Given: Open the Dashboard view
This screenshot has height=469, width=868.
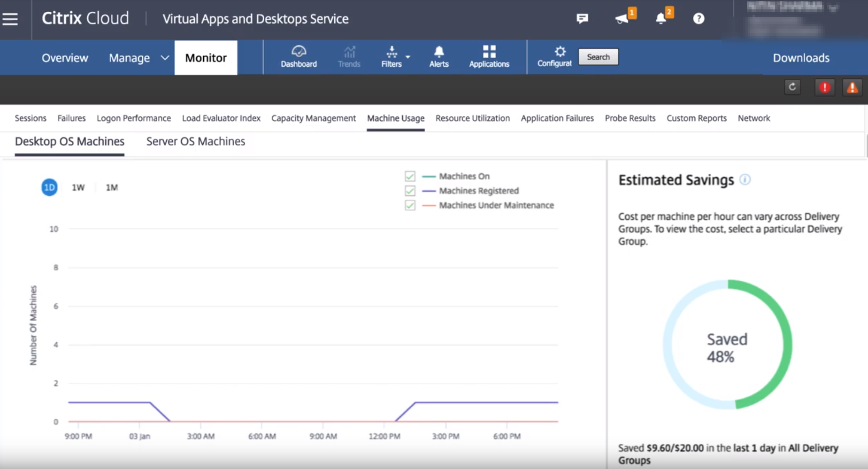Looking at the screenshot, I should coord(299,57).
